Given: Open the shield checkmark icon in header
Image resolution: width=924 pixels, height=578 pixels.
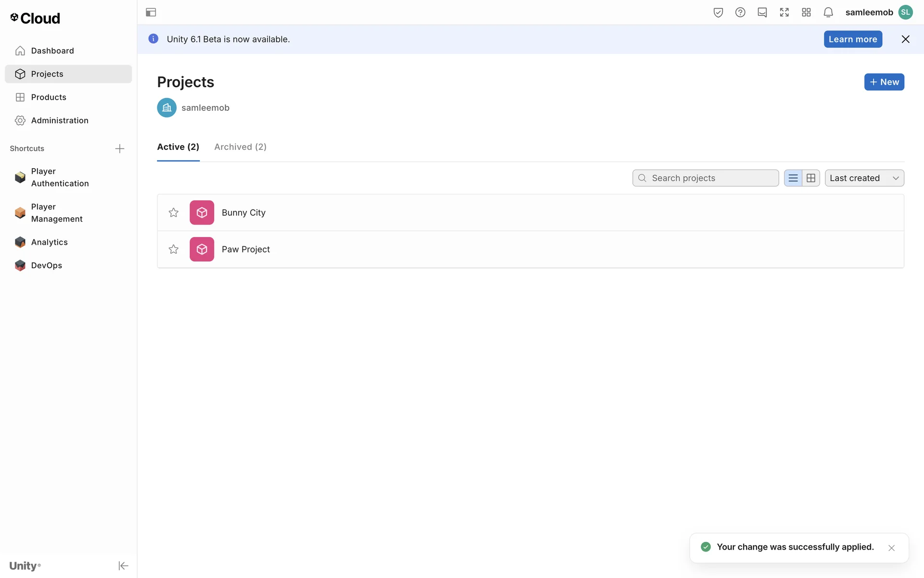Looking at the screenshot, I should pos(718,13).
